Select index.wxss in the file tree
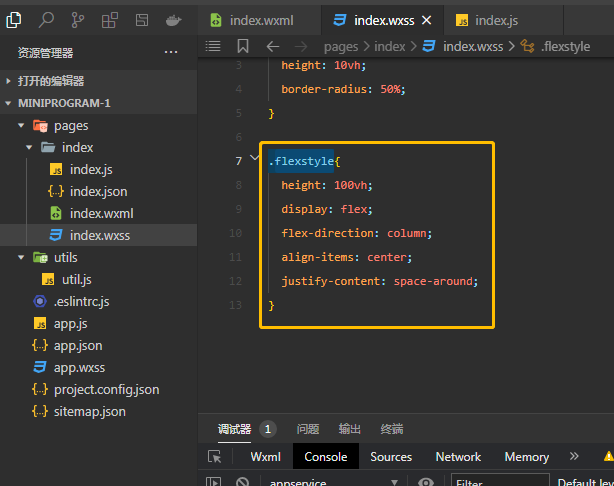The width and height of the screenshot is (614, 486). tap(98, 235)
